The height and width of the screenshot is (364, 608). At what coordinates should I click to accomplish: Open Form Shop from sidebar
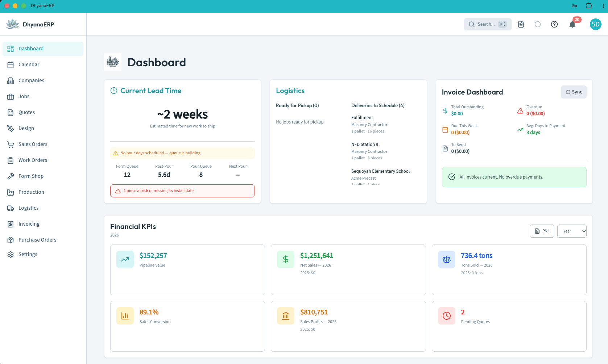pos(43,176)
